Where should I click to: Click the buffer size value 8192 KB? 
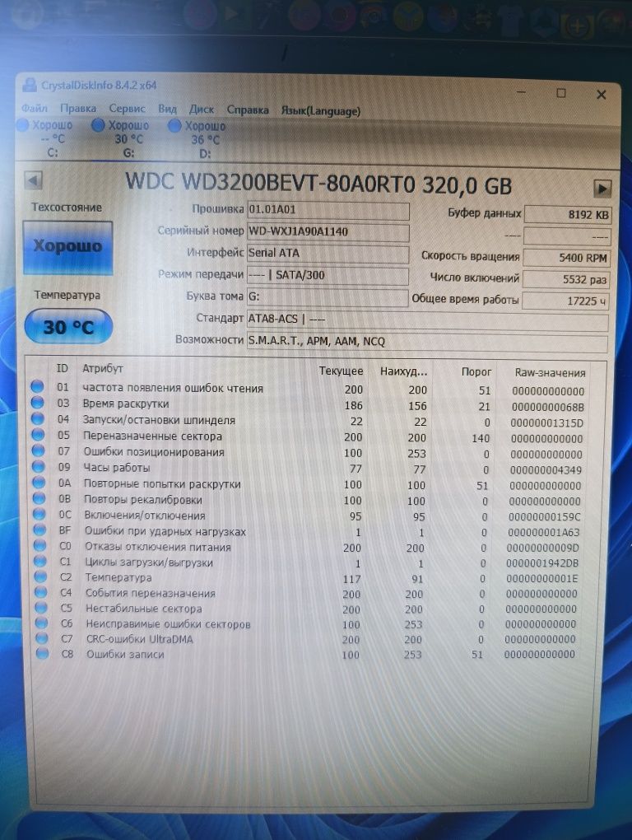(x=567, y=214)
